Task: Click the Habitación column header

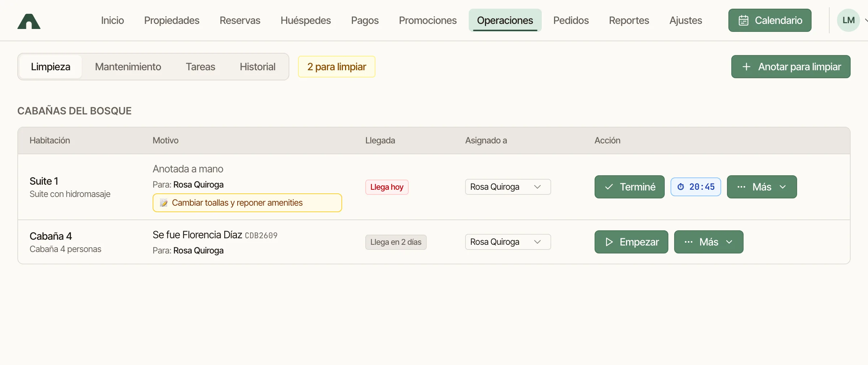Action: (50, 140)
